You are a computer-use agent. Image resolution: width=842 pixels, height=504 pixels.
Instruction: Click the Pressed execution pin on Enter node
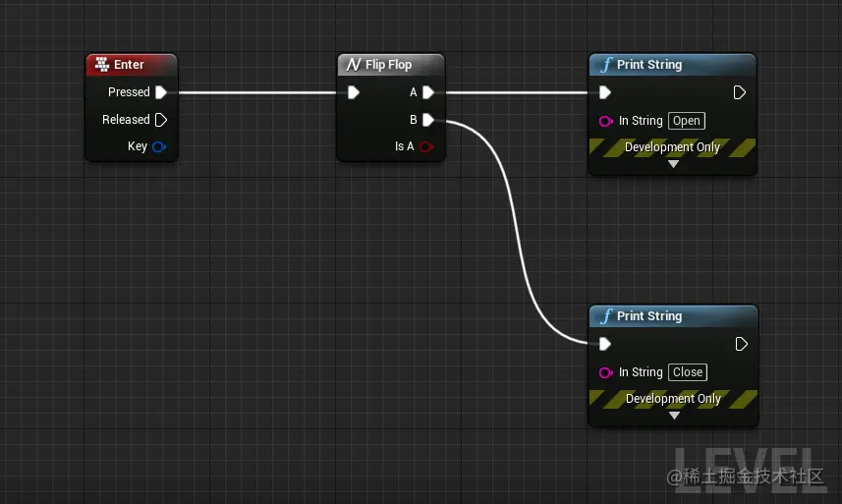coord(160,92)
